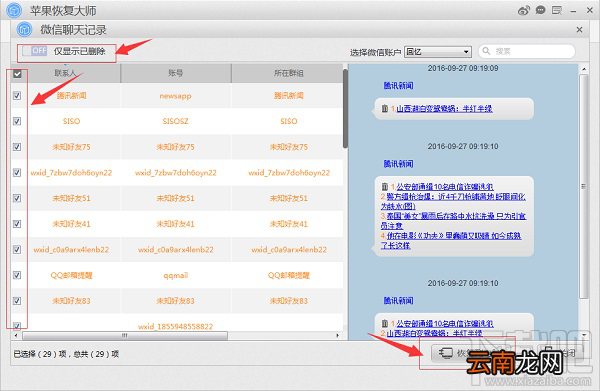This screenshot has height=391, width=600.
Task: Select contact name QQ邮箱提醒 in 联系人 column
Action: [x=72, y=275]
